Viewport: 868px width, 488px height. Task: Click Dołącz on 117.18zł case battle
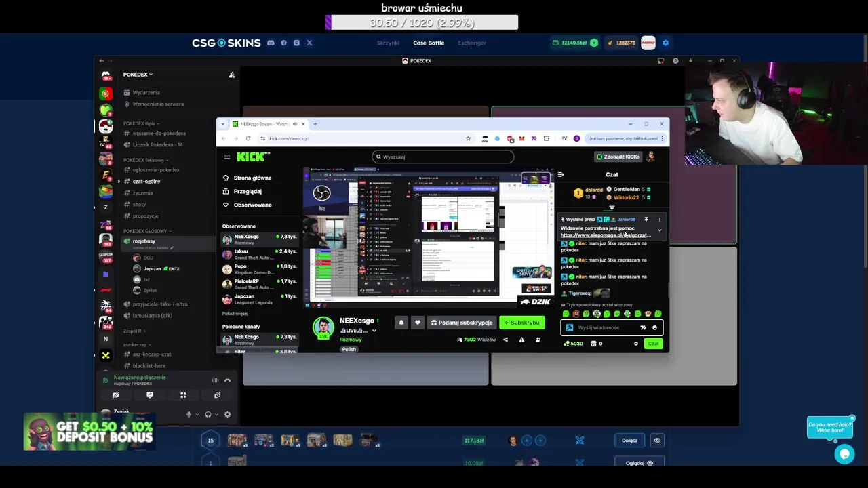point(629,441)
